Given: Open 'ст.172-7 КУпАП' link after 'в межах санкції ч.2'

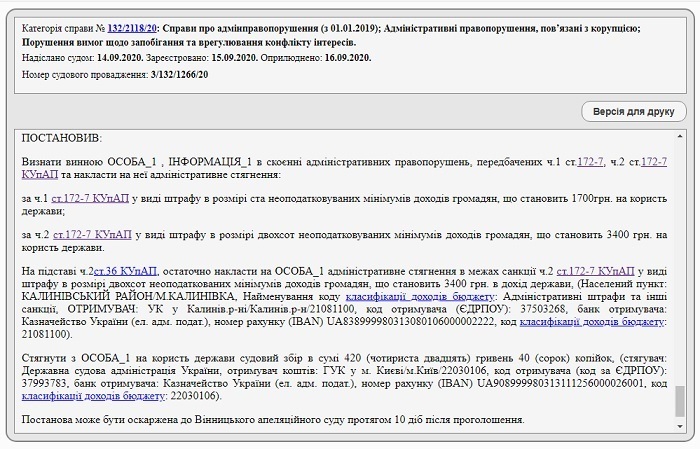Looking at the screenshot, I should [595, 271].
